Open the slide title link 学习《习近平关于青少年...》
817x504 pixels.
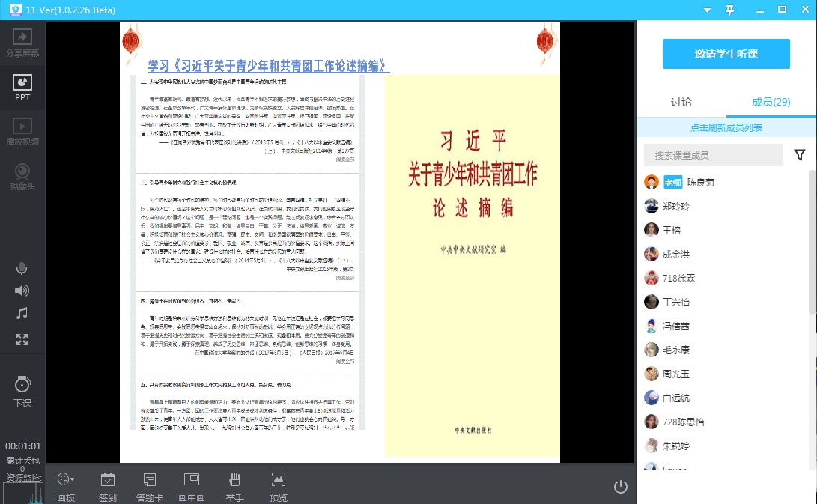268,66
